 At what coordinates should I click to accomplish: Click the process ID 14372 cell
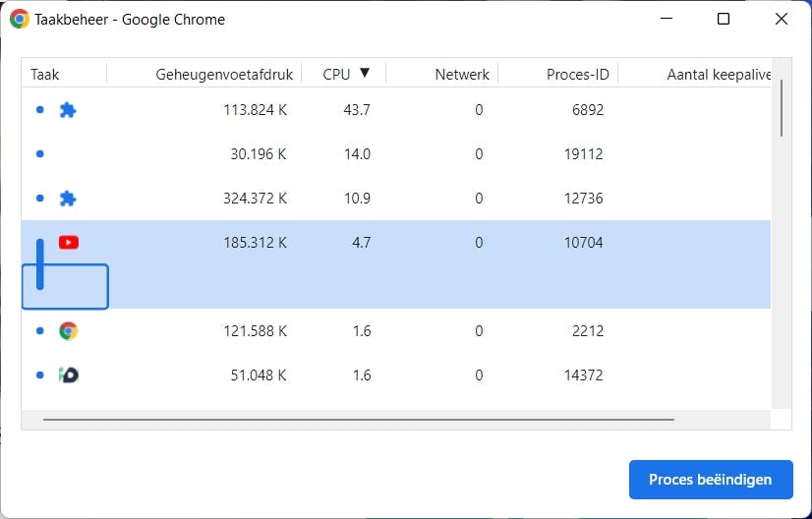click(x=588, y=375)
